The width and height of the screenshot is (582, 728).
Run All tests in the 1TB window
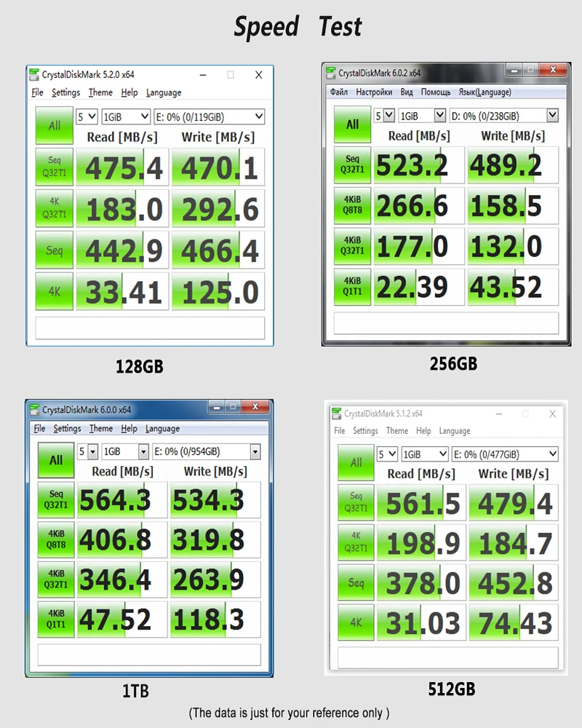pyautogui.click(x=56, y=459)
